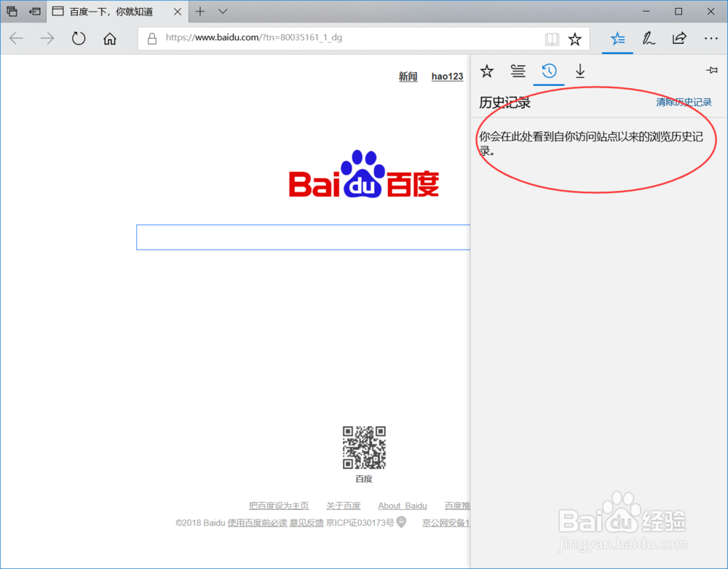Screen dimensions: 728x569
Task: View the Downloads panel
Action: (579, 71)
